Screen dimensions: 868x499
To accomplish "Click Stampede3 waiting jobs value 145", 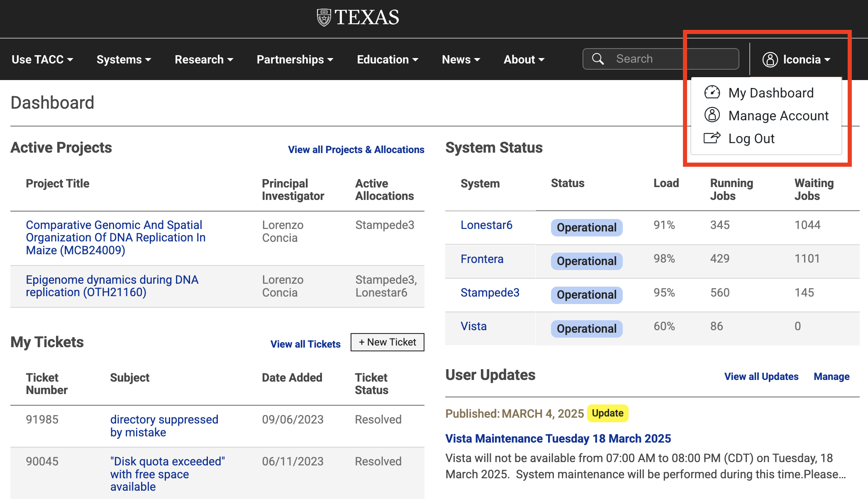I will (804, 292).
